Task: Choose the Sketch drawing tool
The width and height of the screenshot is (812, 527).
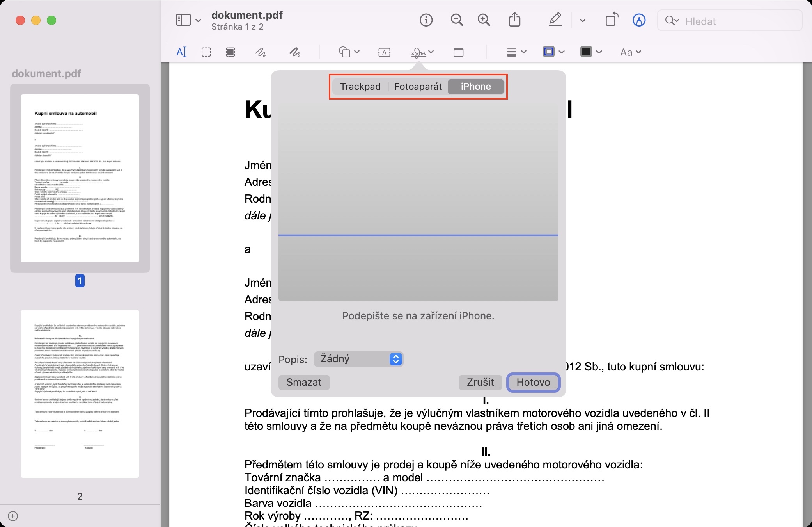Action: tap(261, 52)
